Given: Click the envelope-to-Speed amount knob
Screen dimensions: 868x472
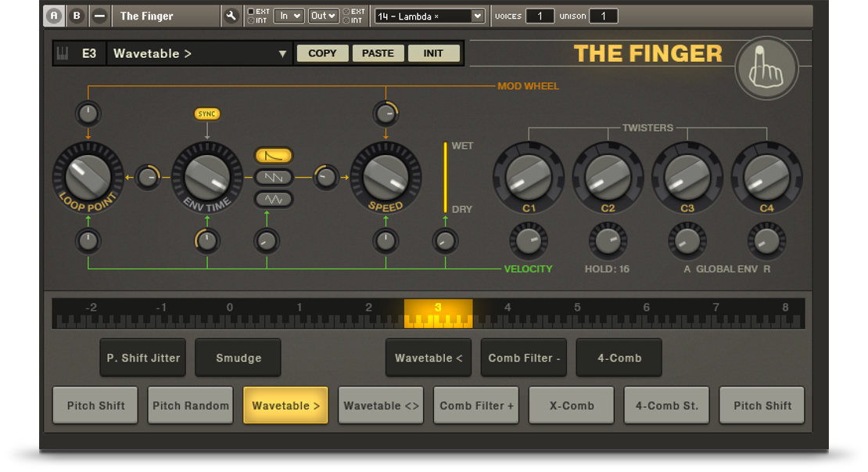Looking at the screenshot, I should (x=326, y=177).
